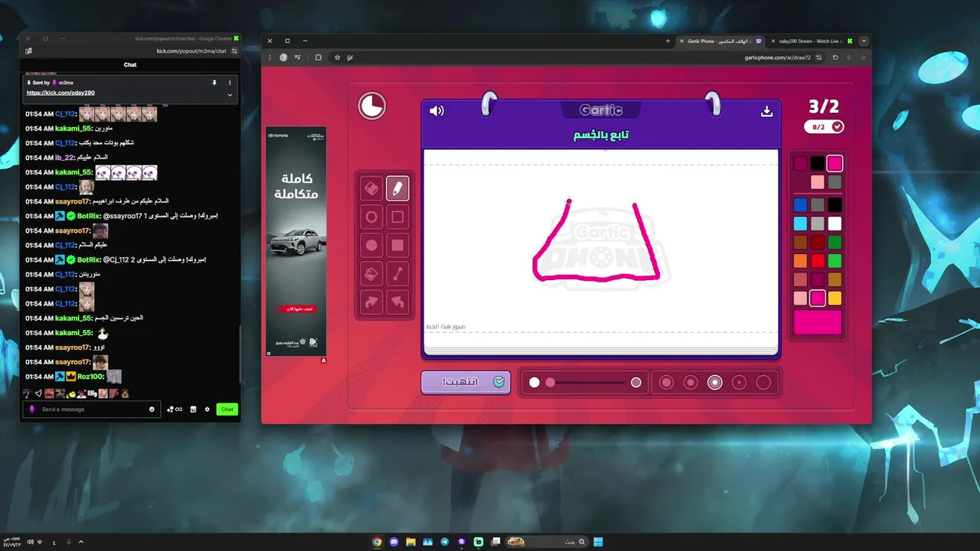This screenshot has height=551, width=980.
Task: Pick the light cyan palette color
Action: 800,223
